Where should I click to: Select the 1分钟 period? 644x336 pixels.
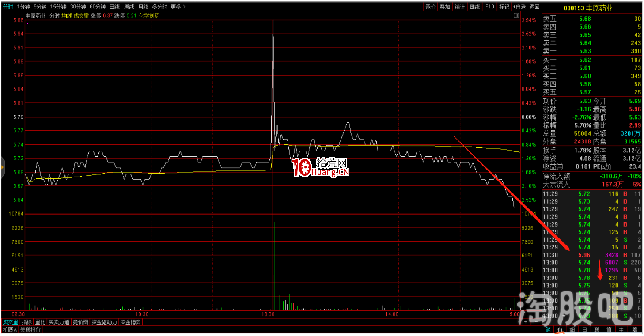[x=23, y=7]
